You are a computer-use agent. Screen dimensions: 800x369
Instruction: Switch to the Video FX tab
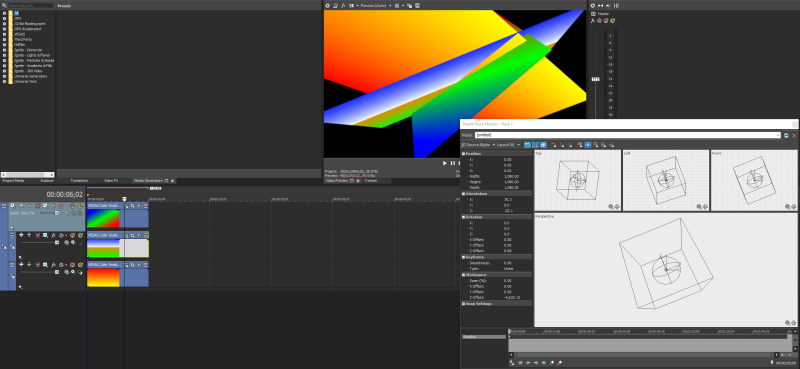coord(111,181)
